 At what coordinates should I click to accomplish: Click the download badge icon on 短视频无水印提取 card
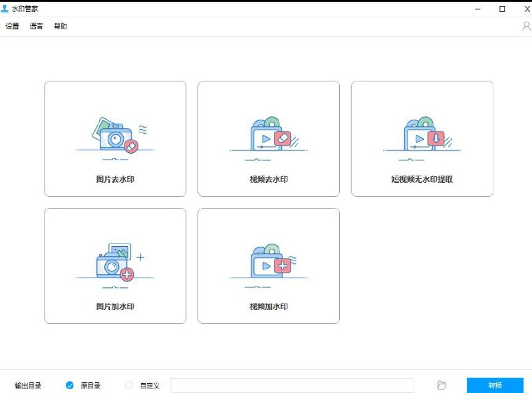click(436, 138)
